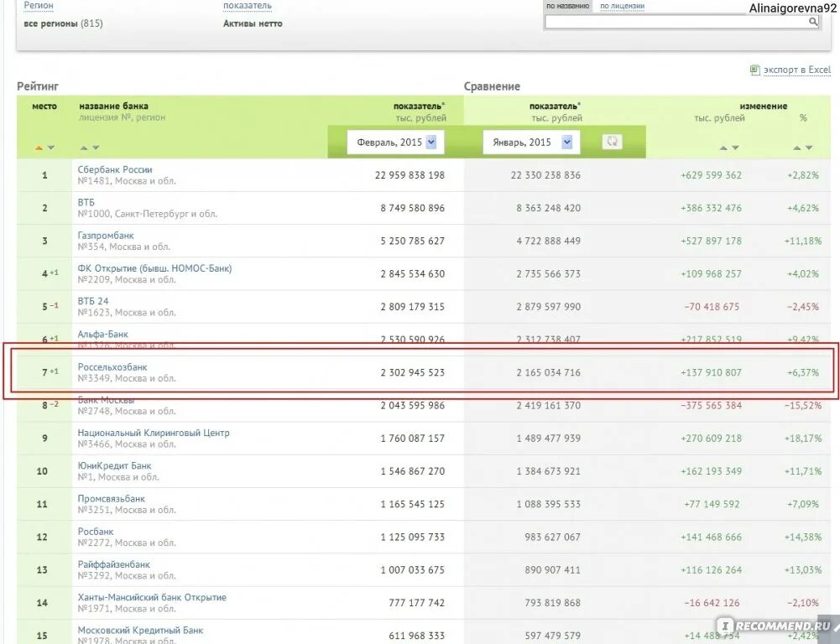Select percent change +18,17%
The image size is (840, 644).
(803, 439)
